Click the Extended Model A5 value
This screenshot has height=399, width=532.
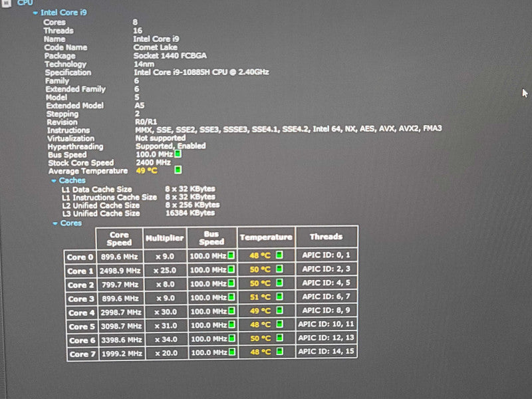(x=140, y=105)
